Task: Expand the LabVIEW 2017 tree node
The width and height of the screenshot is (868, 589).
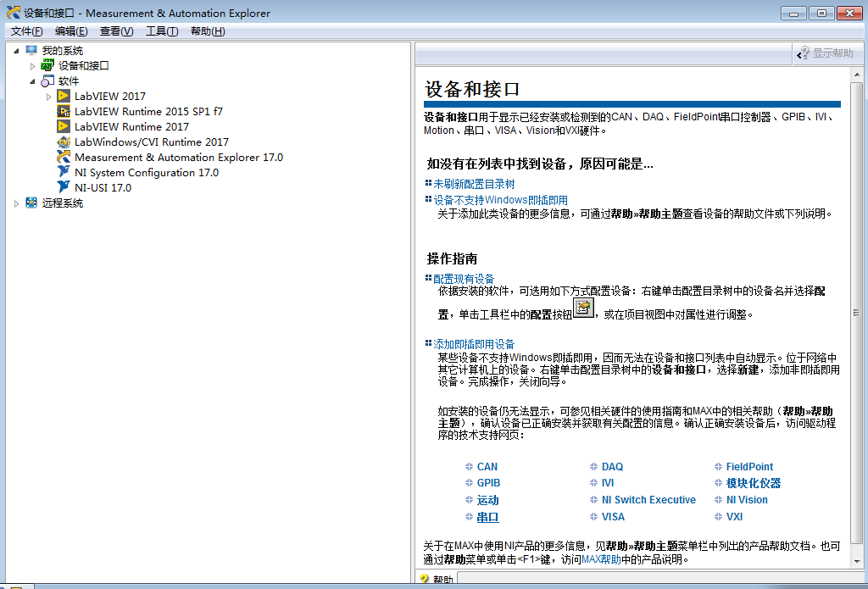Action: coord(48,97)
